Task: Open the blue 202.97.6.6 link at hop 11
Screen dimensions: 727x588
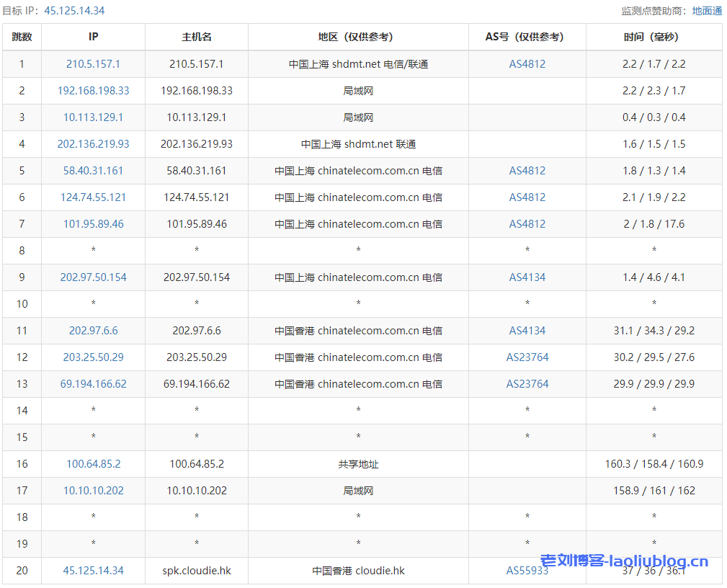Action: tap(93, 331)
